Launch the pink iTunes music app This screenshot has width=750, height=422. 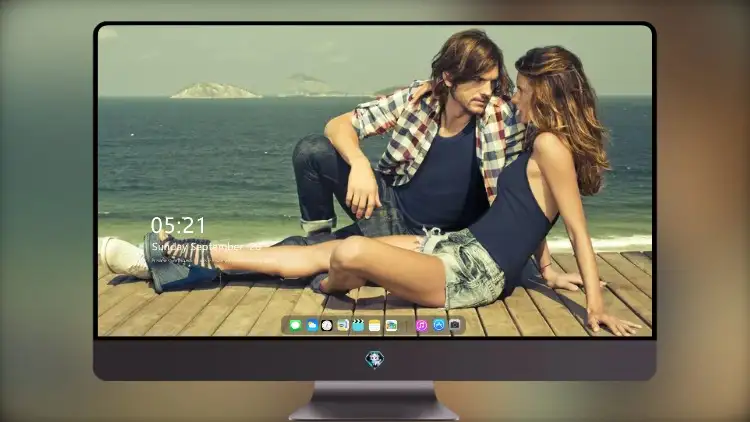coord(421,326)
